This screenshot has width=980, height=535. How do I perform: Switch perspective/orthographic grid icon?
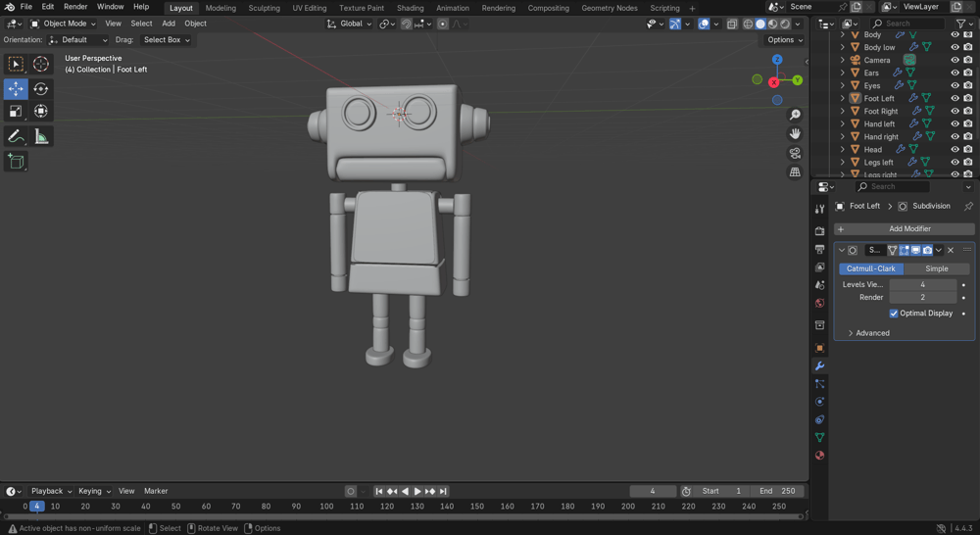[795, 171]
